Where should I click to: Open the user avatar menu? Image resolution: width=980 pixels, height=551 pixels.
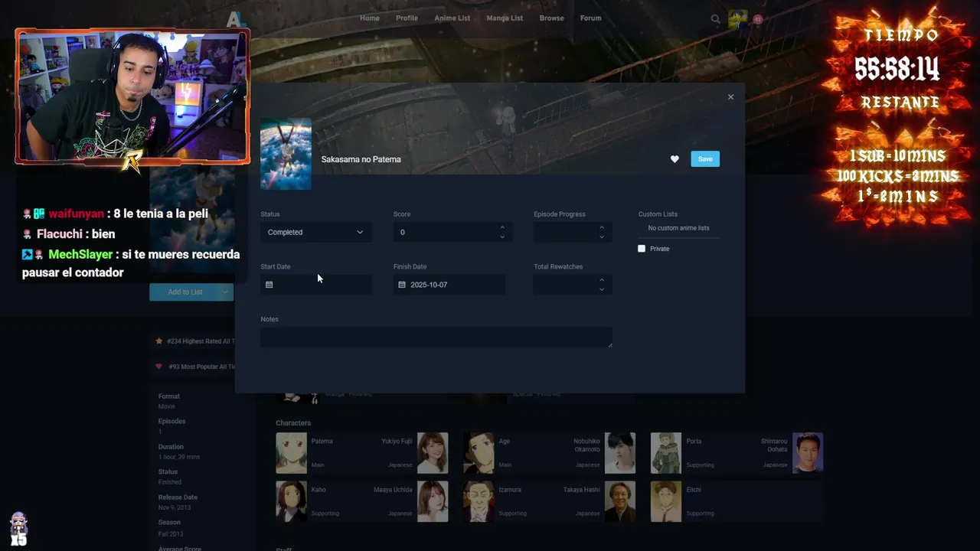737,19
